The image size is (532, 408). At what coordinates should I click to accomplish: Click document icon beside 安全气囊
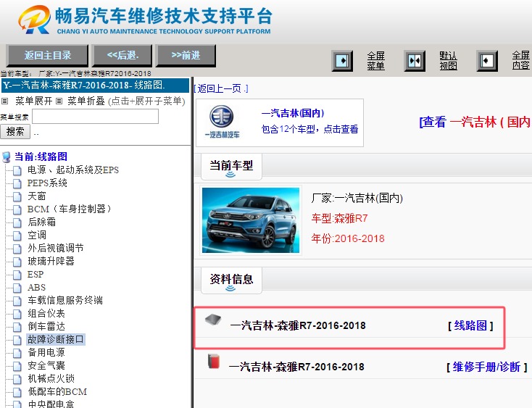[17, 366]
